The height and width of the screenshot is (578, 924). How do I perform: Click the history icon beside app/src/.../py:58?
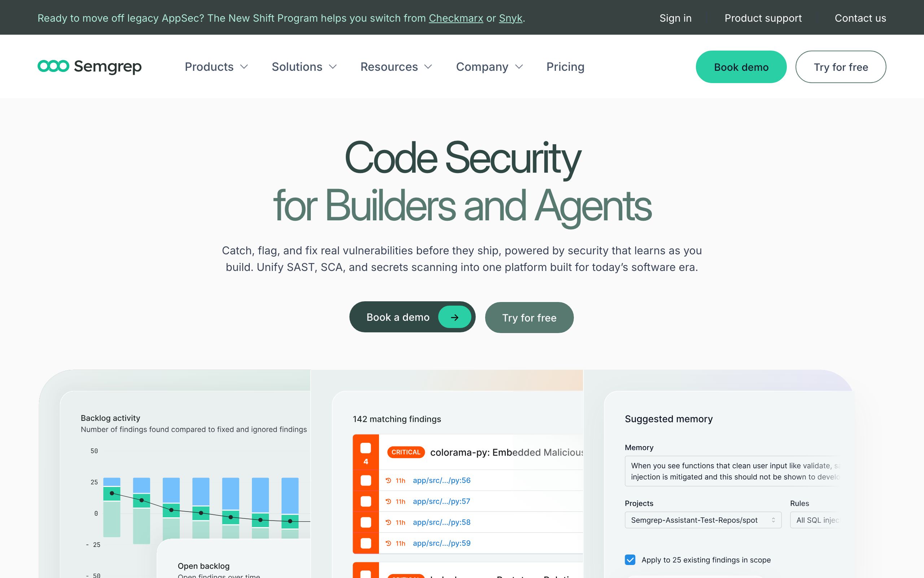[x=388, y=522]
